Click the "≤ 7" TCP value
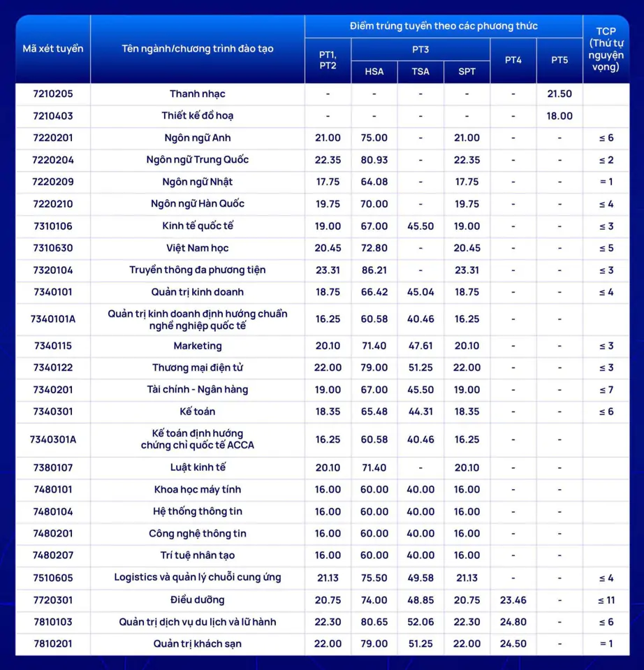 pos(606,390)
